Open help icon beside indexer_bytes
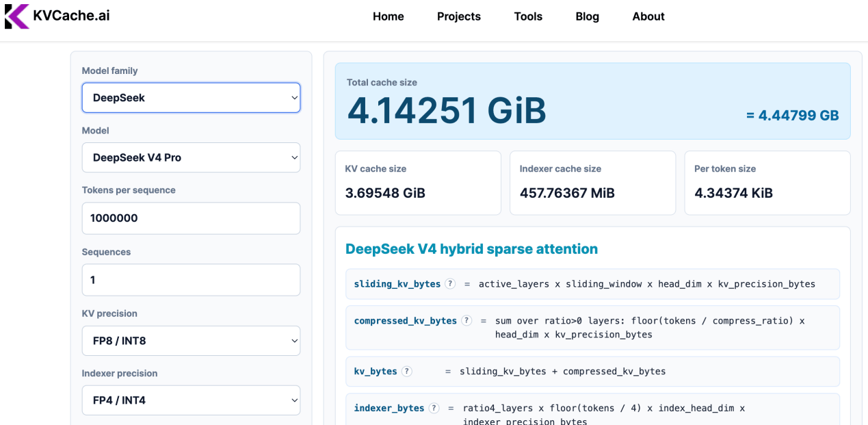 pyautogui.click(x=434, y=408)
